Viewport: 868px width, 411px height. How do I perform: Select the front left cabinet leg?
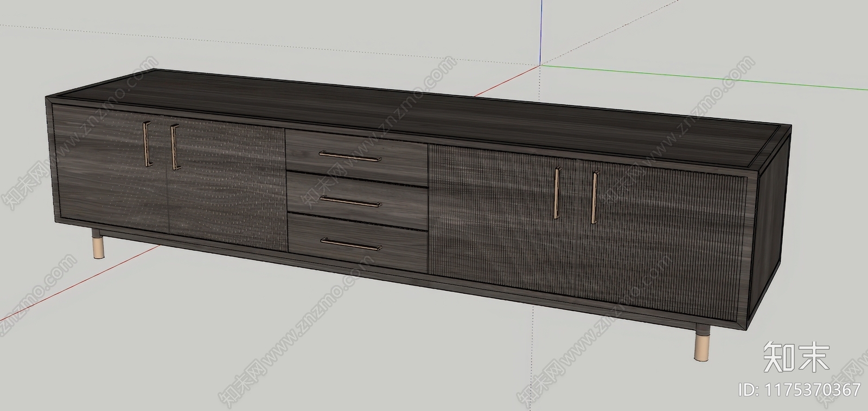point(97,244)
